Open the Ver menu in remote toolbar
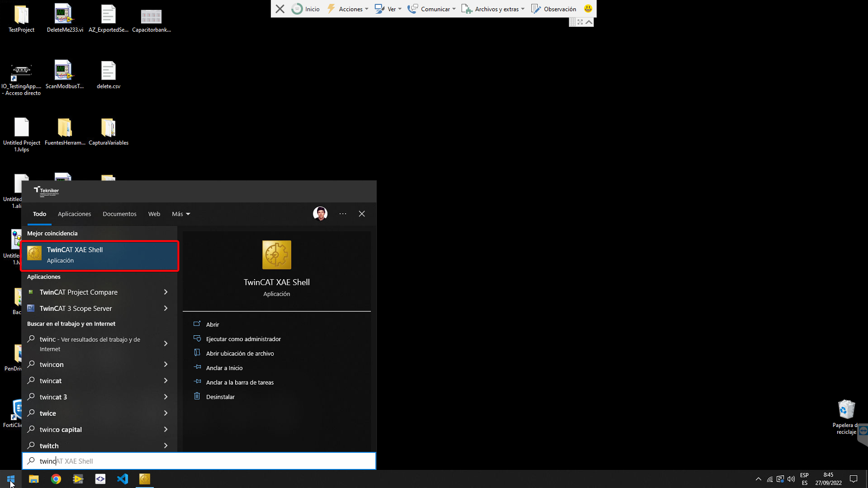The image size is (868, 488). (388, 9)
